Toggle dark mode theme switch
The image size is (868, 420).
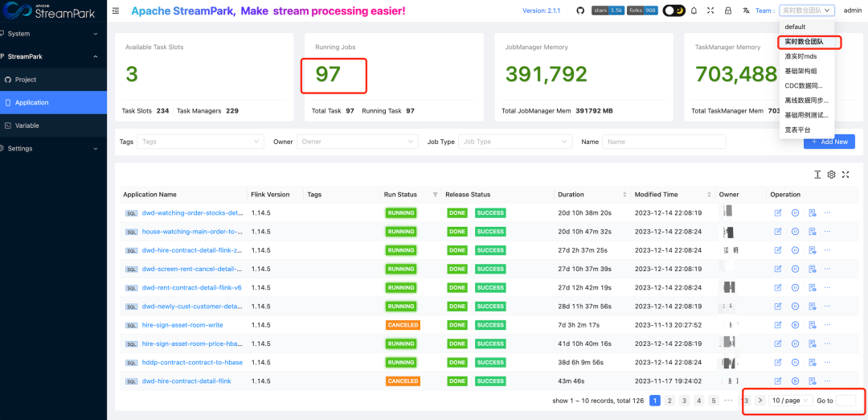(674, 10)
